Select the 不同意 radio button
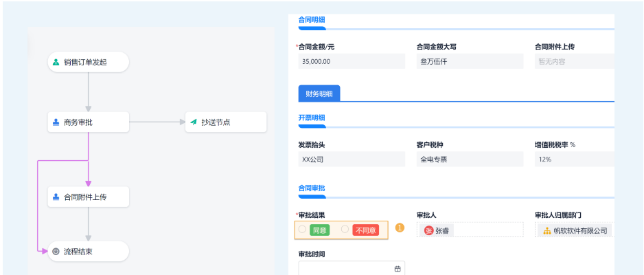 [x=345, y=230]
